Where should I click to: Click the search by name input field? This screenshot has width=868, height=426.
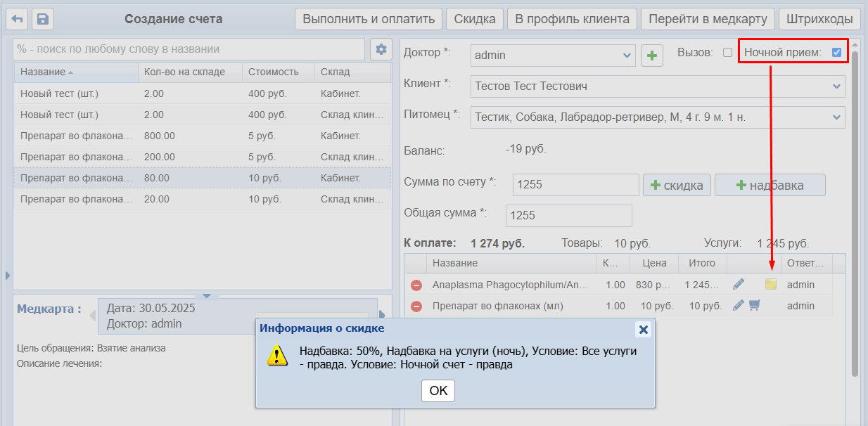190,49
